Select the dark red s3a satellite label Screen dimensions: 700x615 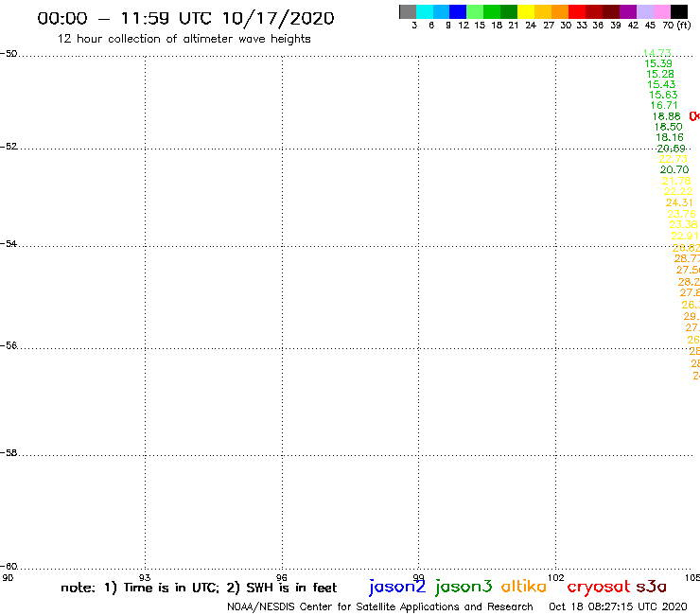tap(652, 587)
